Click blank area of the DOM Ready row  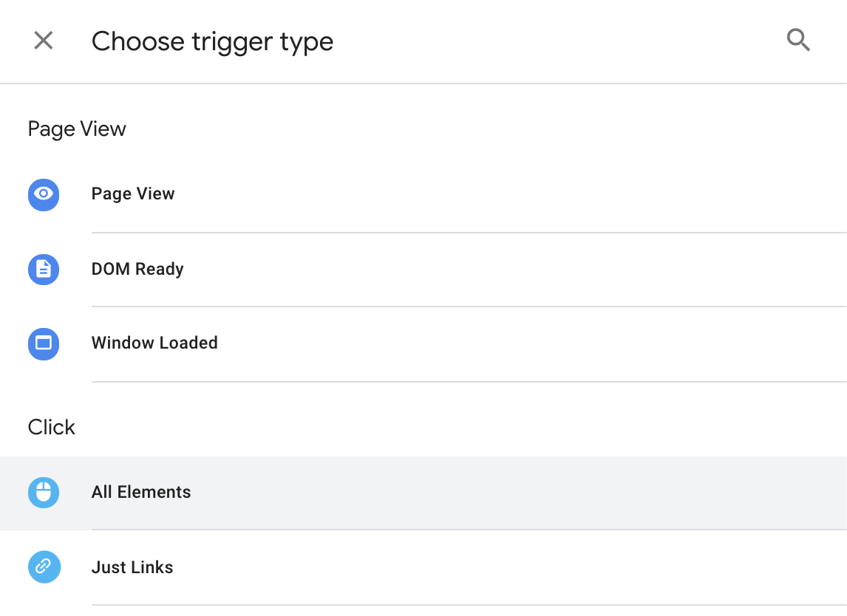pyautogui.click(x=517, y=270)
